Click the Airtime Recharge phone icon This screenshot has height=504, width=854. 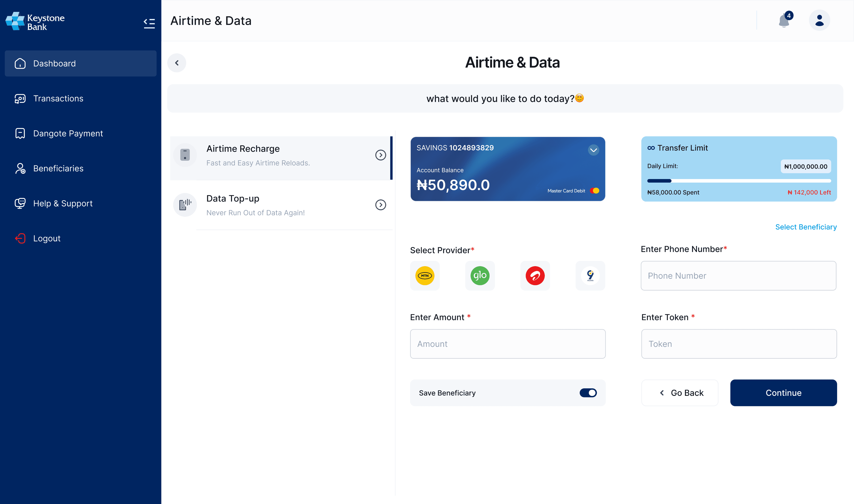click(185, 155)
